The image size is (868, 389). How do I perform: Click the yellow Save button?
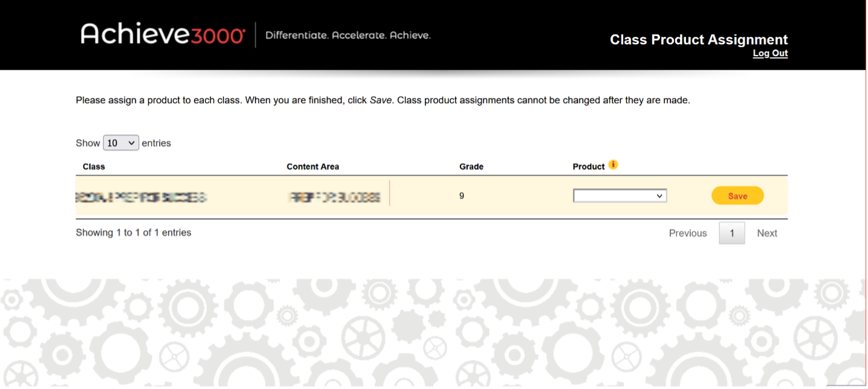point(737,196)
